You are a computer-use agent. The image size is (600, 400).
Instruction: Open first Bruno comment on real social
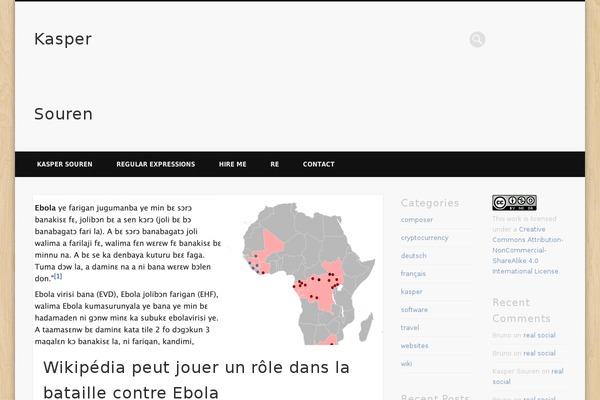[x=539, y=335]
